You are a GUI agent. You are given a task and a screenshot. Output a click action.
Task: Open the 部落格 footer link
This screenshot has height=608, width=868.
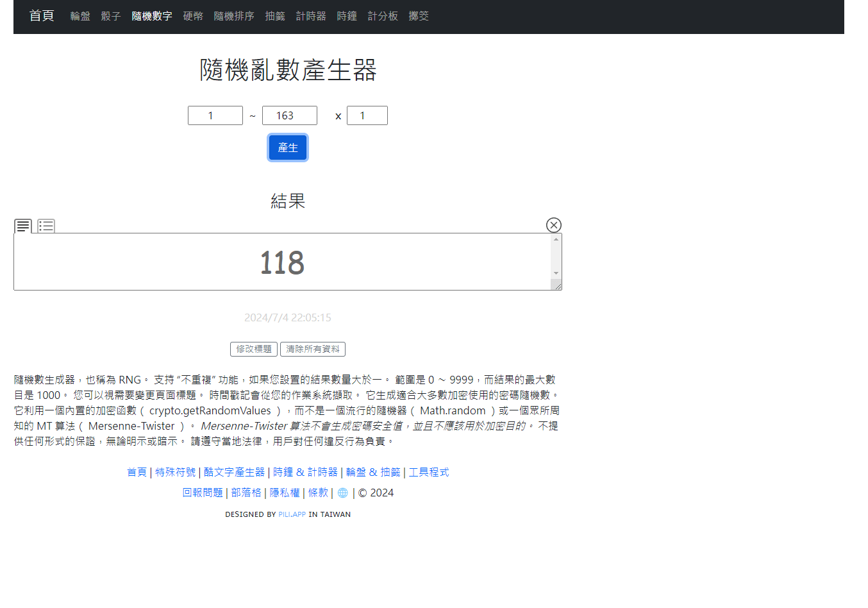246,493
